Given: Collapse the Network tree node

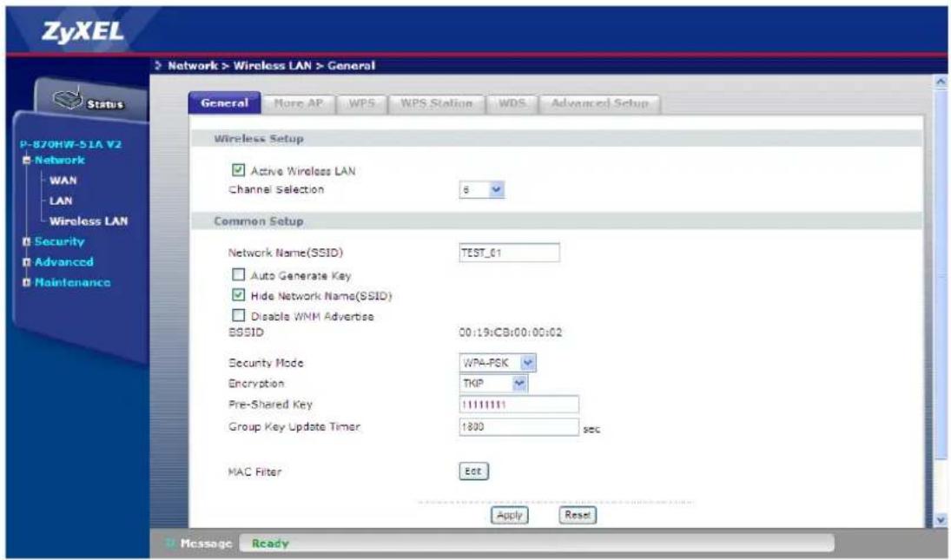Looking at the screenshot, I should (26, 161).
